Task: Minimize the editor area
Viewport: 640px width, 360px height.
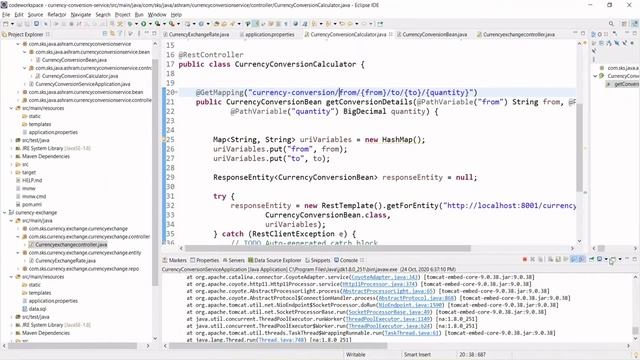Action: pos(576,34)
